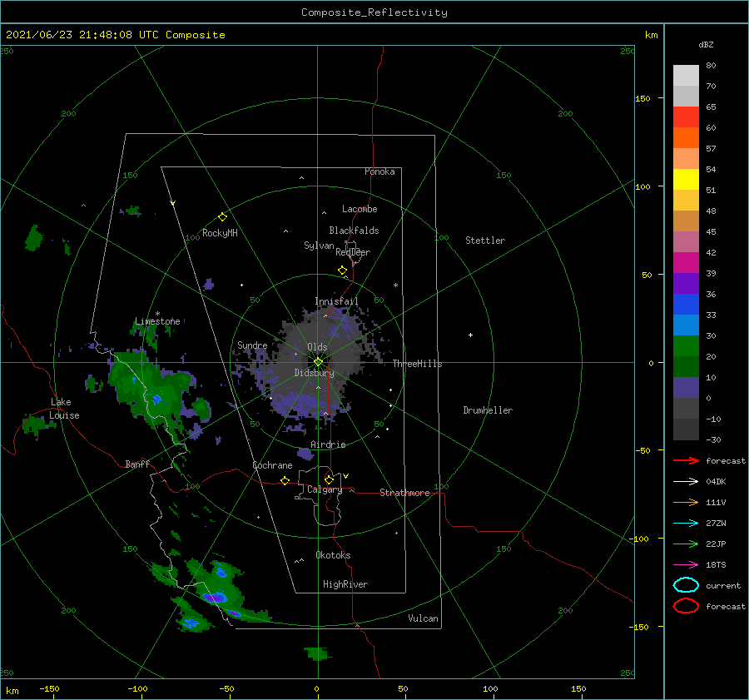Click the asterisk marker northeast of Innisfail

395,285
